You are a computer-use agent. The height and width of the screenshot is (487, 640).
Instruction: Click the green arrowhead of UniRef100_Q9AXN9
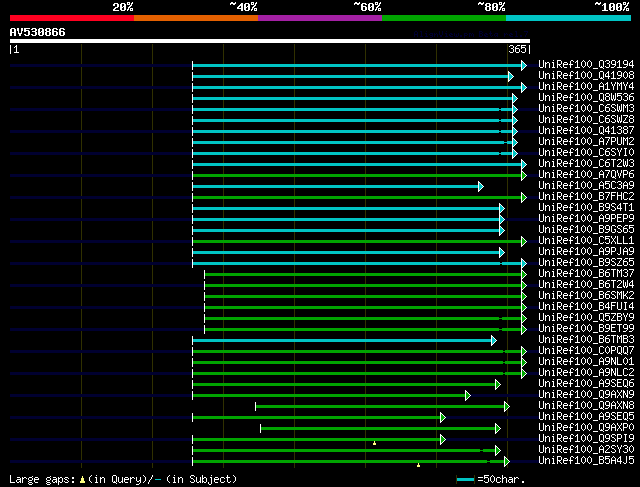click(x=468, y=396)
